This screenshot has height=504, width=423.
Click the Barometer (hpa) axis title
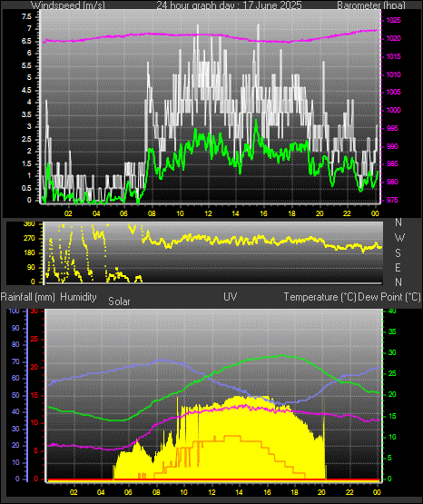pyautogui.click(x=371, y=5)
